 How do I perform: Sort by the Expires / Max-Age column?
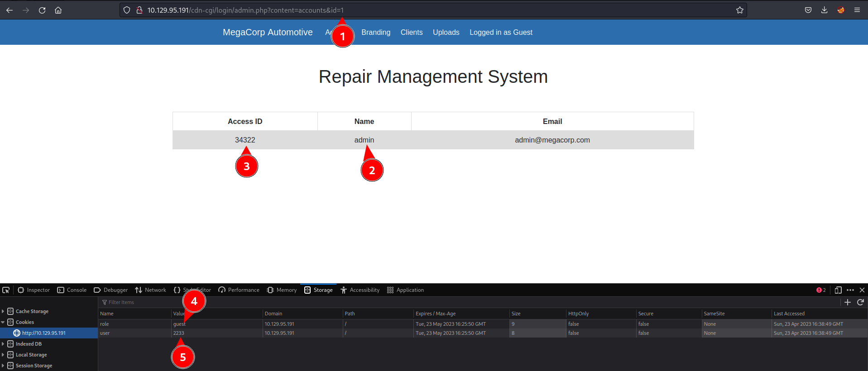tap(461, 314)
